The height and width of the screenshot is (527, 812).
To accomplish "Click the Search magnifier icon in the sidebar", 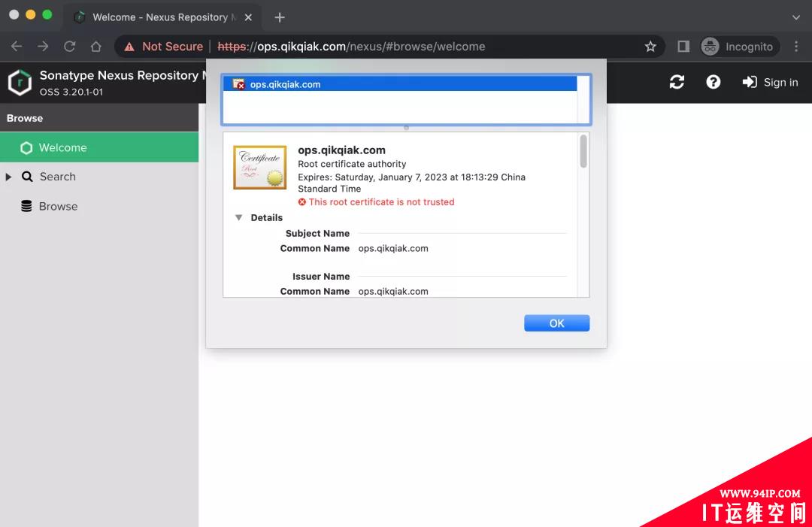I will (28, 177).
